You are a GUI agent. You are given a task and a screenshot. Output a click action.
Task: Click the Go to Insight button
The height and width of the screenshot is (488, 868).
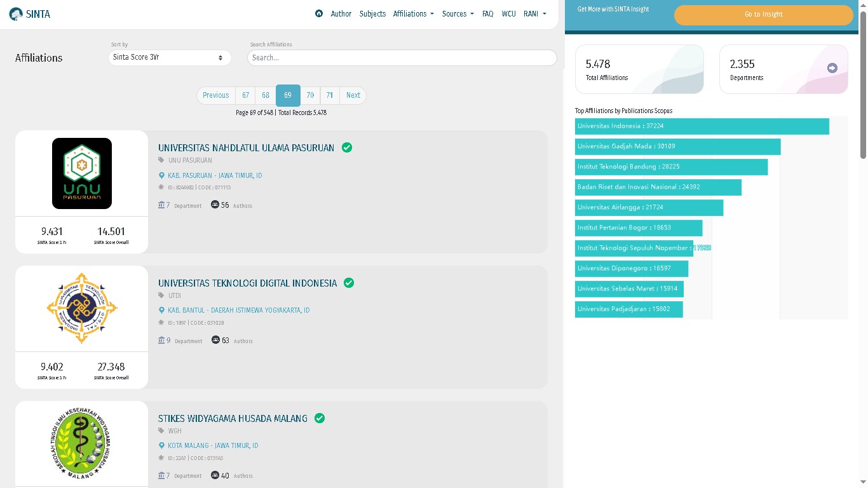coord(764,15)
